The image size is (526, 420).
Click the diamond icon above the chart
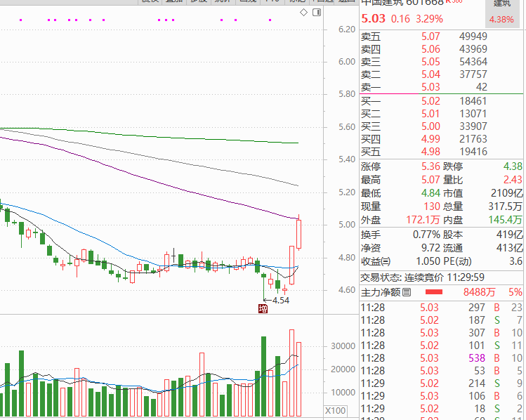[x=303, y=13]
